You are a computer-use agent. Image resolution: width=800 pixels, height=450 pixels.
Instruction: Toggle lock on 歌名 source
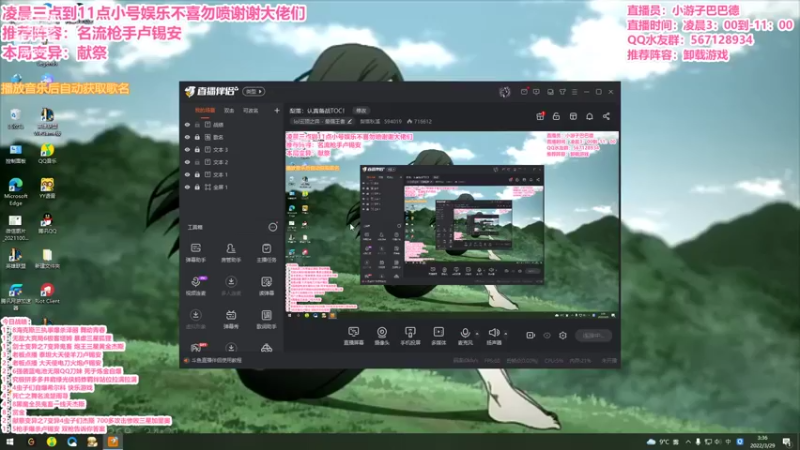[197, 137]
